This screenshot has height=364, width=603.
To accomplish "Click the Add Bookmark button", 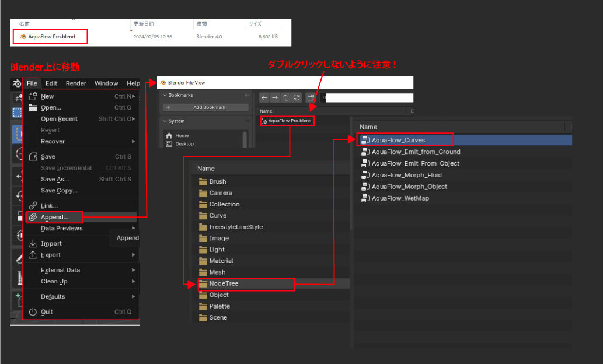I will coord(205,107).
